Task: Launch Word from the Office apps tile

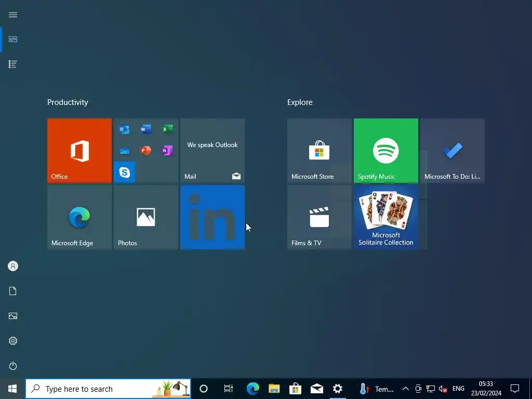Action: (146, 129)
